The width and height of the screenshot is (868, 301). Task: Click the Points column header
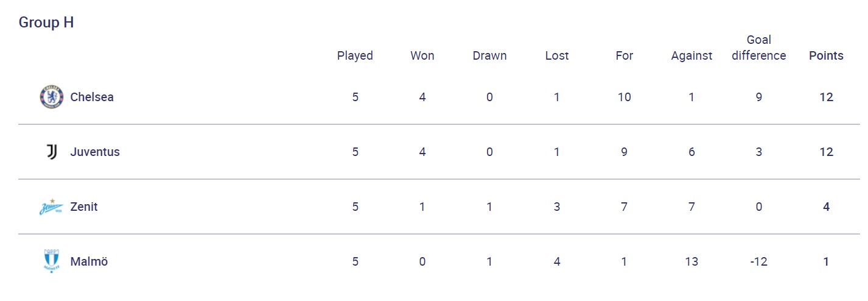[826, 55]
